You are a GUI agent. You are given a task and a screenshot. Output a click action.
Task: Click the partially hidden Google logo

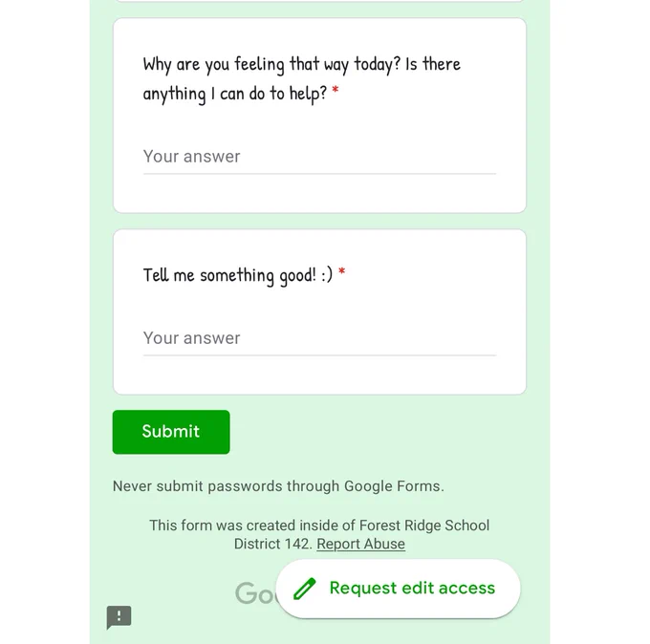(x=255, y=593)
